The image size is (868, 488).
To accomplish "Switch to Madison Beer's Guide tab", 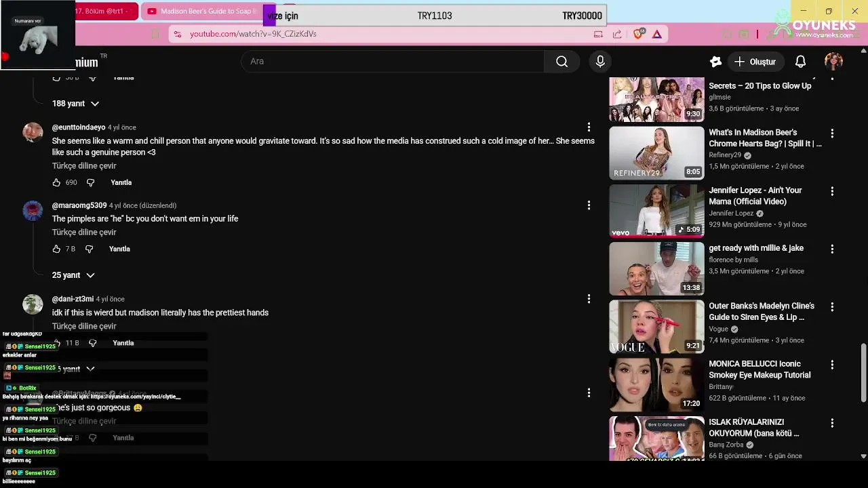I will coord(201,12).
